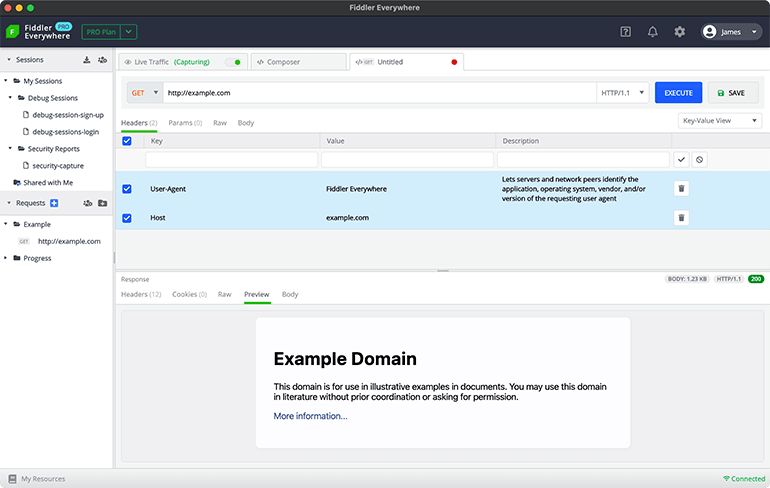Image resolution: width=770 pixels, height=488 pixels.
Task: Open the My Resources button
Action: tap(36, 479)
